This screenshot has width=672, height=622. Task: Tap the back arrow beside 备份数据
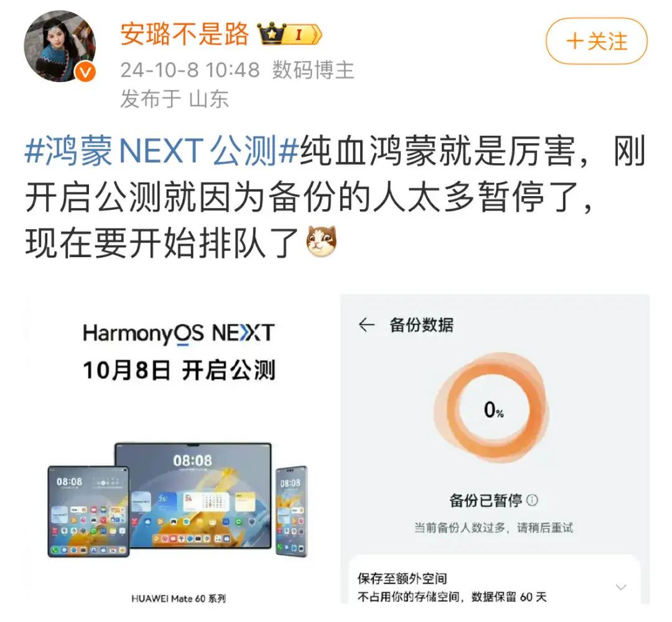click(x=366, y=325)
